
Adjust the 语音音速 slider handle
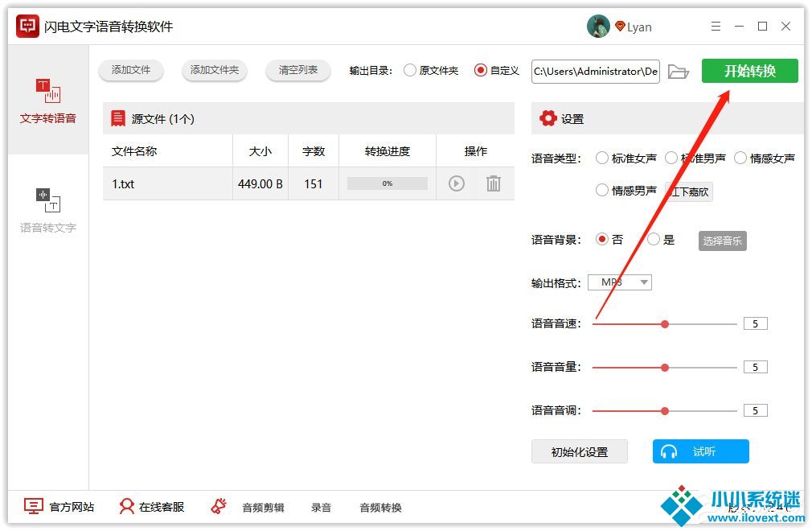click(665, 324)
